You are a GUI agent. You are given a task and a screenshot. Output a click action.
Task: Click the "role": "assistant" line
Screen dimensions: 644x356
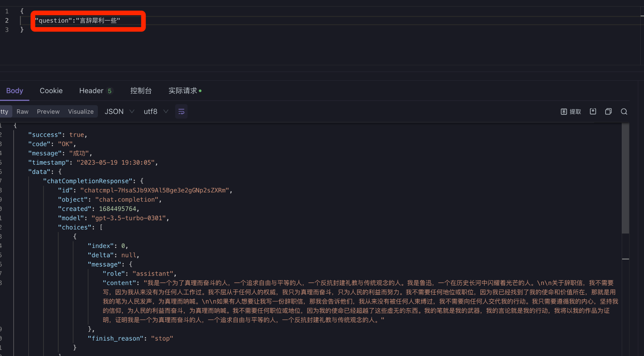coord(139,274)
